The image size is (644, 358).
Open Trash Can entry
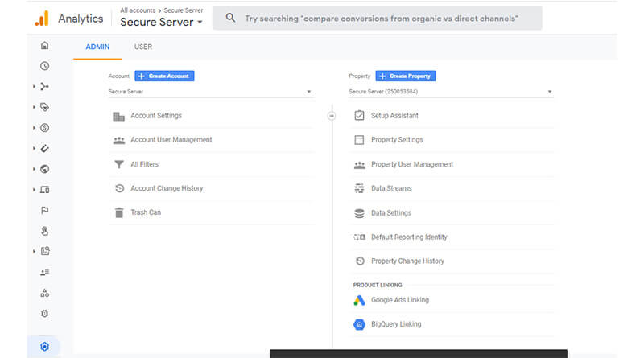[x=146, y=212]
